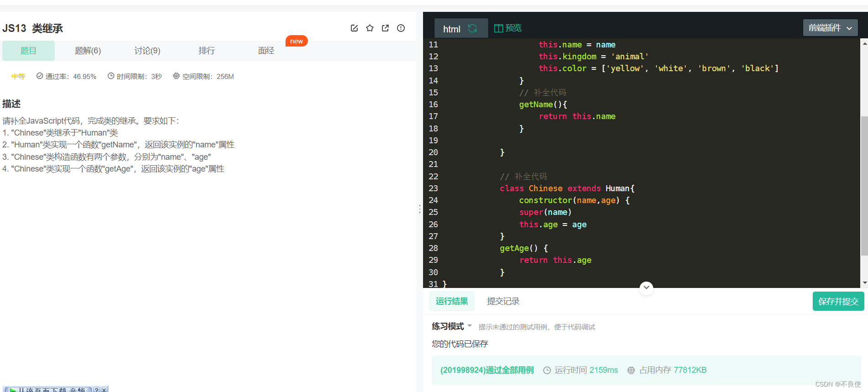
Task: Click the return this.age code line
Action: [555, 260]
